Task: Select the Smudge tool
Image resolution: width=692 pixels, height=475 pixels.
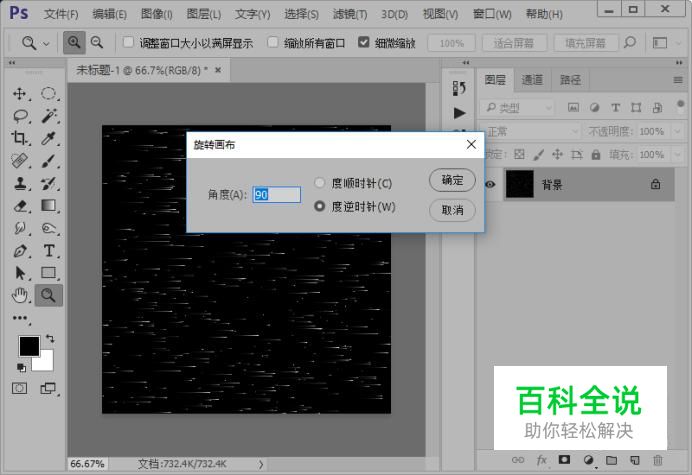Action: tap(19, 228)
